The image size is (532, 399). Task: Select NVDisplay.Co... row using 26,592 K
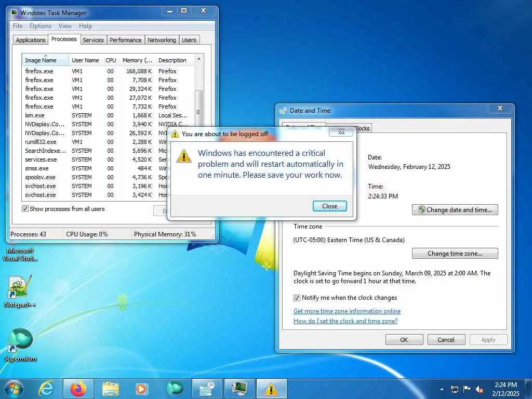coord(96,133)
